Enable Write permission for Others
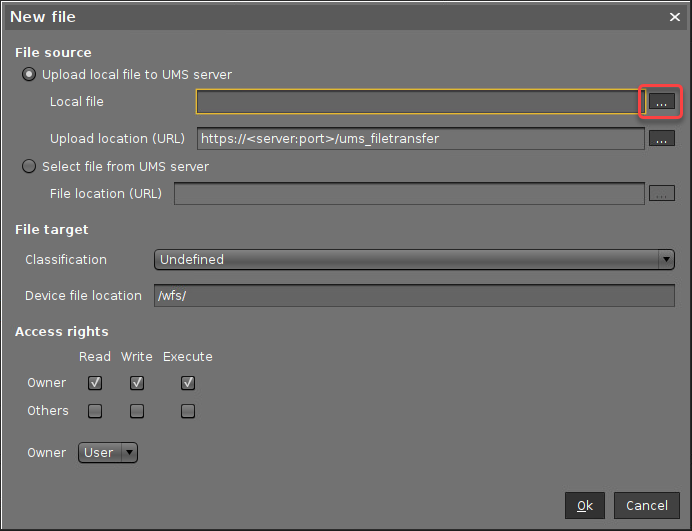The width and height of the screenshot is (692, 531). (137, 411)
